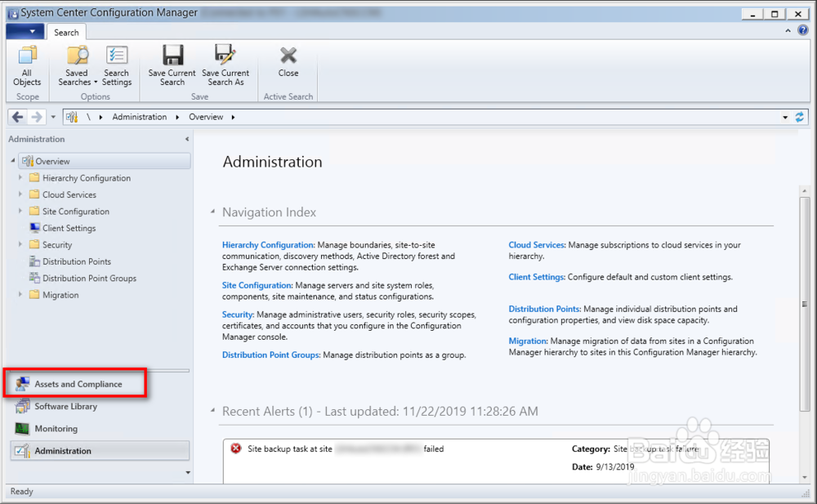Open workspace pane options arrow at bottom
This screenshot has width=817, height=504.
(x=188, y=473)
